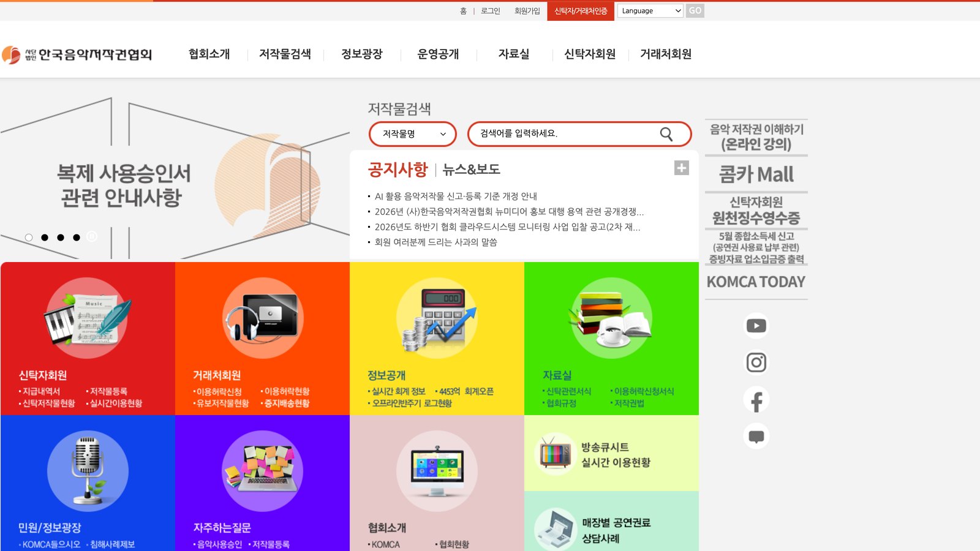Viewport: 980px width, 551px height.
Task: Click the books and coffee 자료실 icon
Action: (x=611, y=318)
